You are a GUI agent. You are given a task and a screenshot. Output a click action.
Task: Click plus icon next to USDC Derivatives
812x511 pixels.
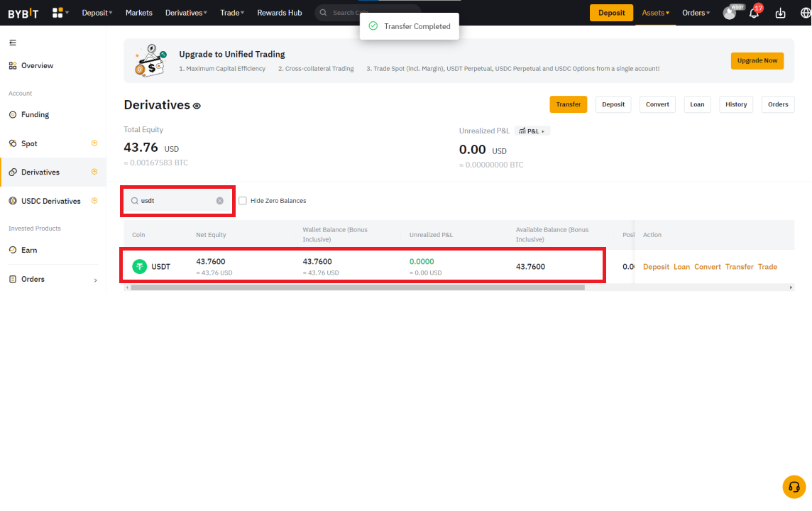pos(94,201)
